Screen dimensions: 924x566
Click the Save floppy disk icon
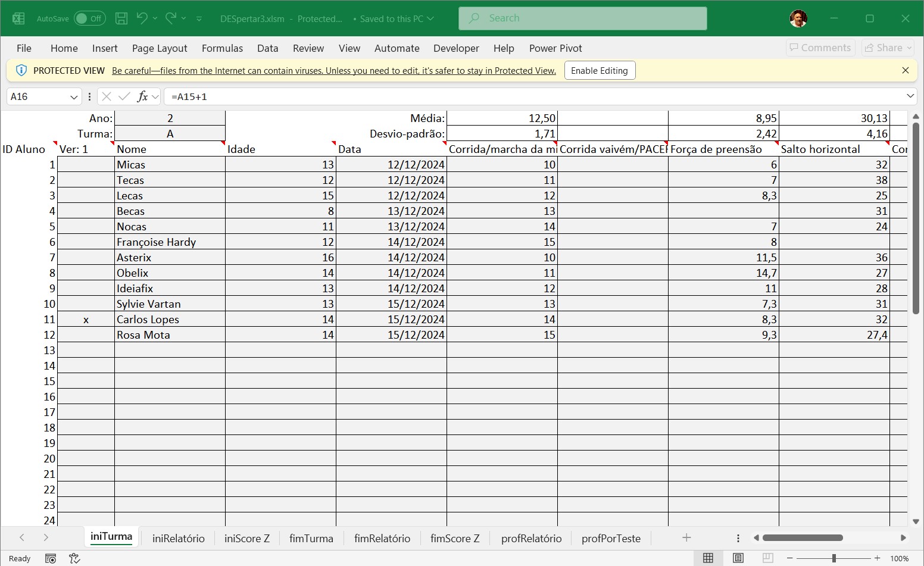pos(121,18)
